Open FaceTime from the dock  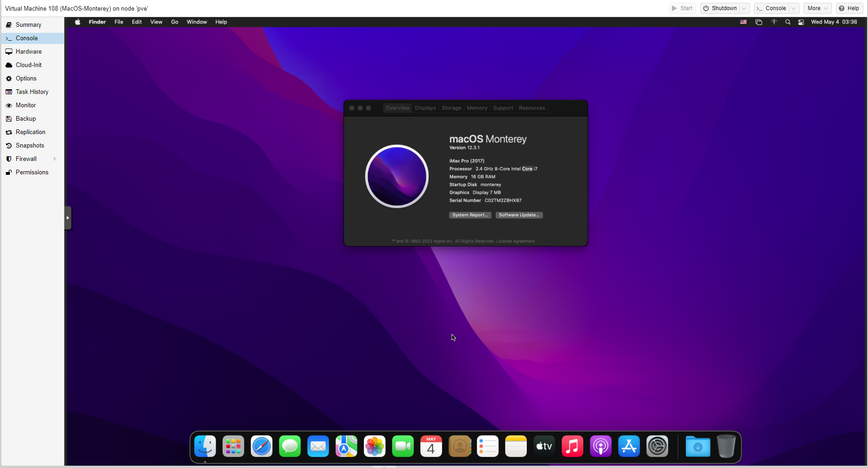(403, 447)
